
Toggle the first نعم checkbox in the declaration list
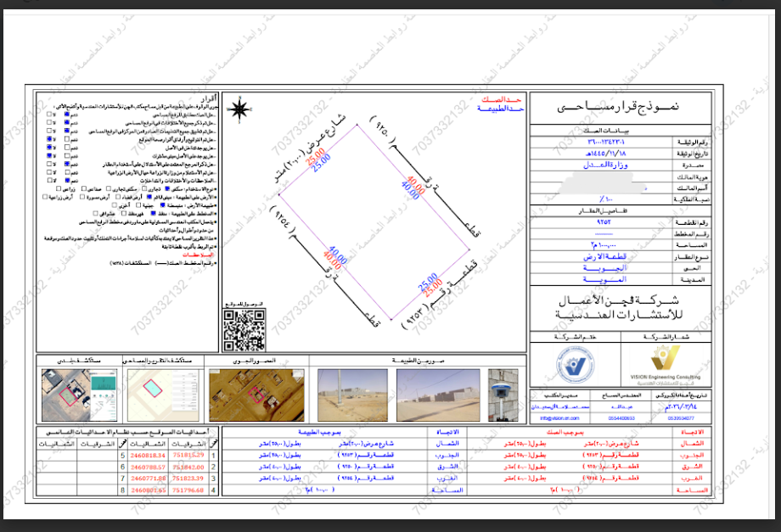coord(67,114)
